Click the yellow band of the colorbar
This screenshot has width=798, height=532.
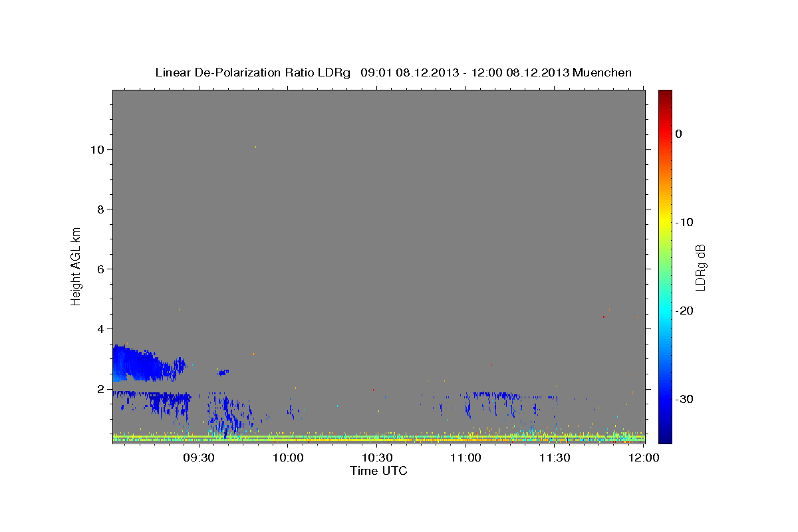point(665,222)
